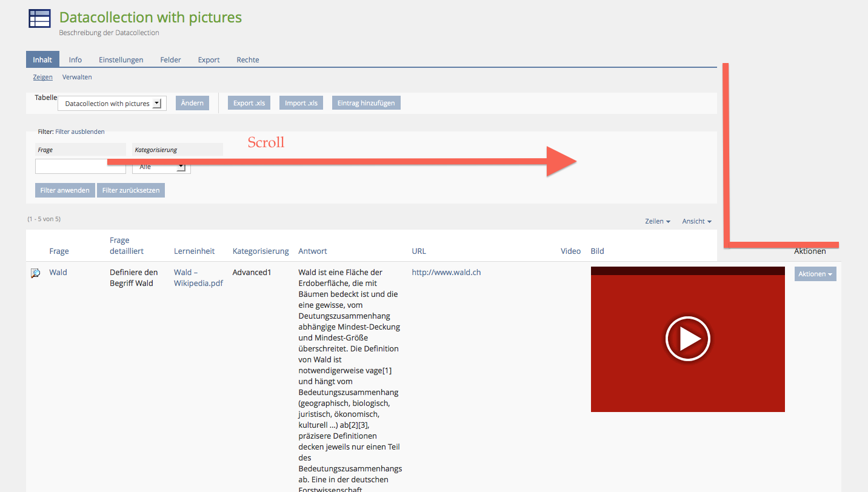Click Eintrag hinzufügen button
The image size is (868, 492).
[x=366, y=103]
